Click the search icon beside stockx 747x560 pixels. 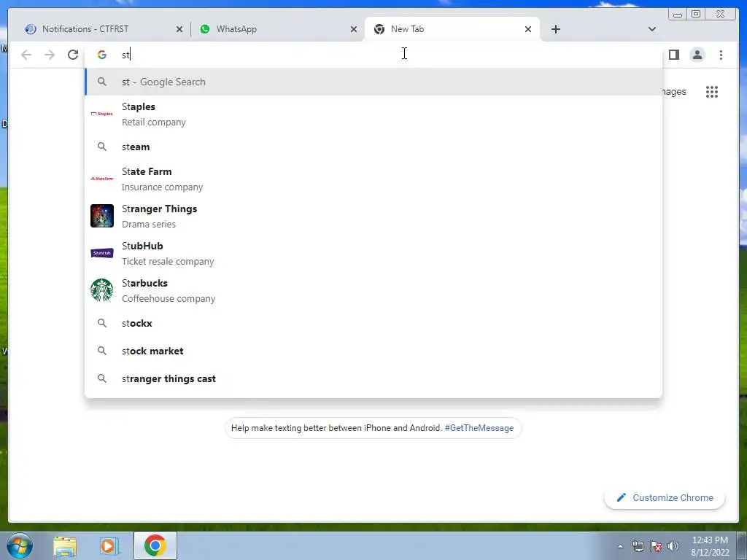point(102,323)
